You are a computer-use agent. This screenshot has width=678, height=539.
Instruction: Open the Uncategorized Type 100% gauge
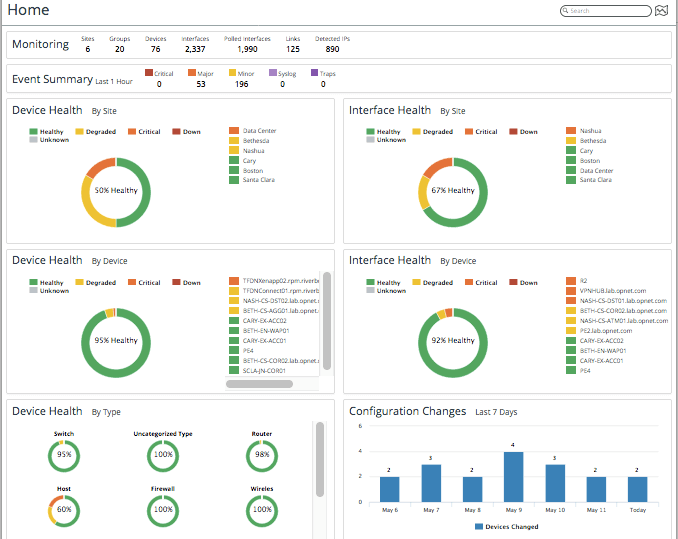click(x=163, y=455)
